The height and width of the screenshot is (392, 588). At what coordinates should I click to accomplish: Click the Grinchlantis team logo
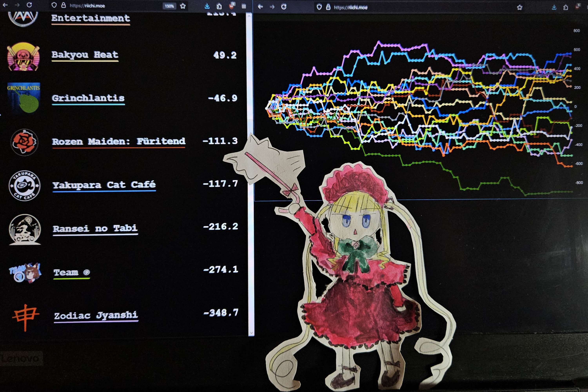24,98
